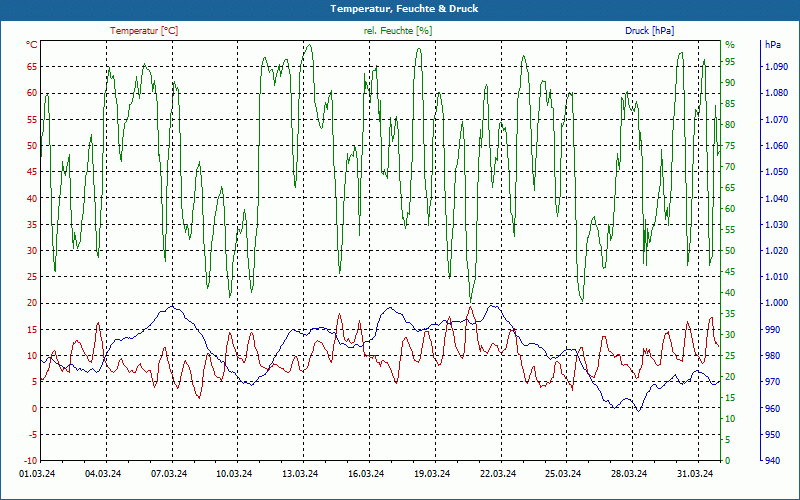Click the date label '07.03.24'
Screen dimensions: 800x500
tap(169, 474)
